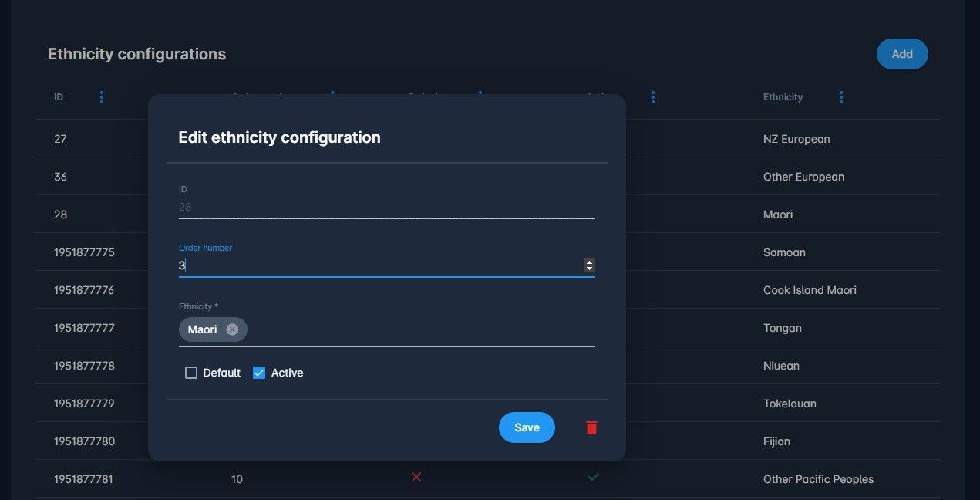Select the Samoan table row

784,252
